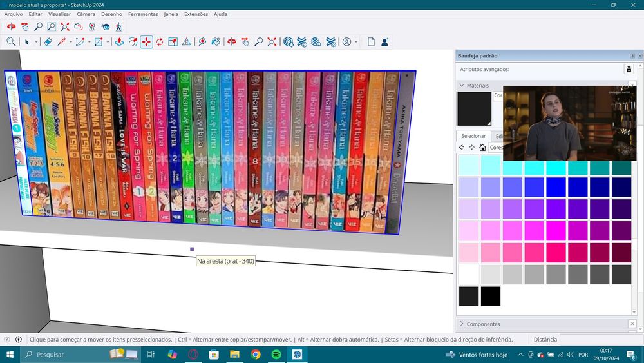Pick the white color swatch
The width and height of the screenshot is (644, 363).
pos(469,274)
